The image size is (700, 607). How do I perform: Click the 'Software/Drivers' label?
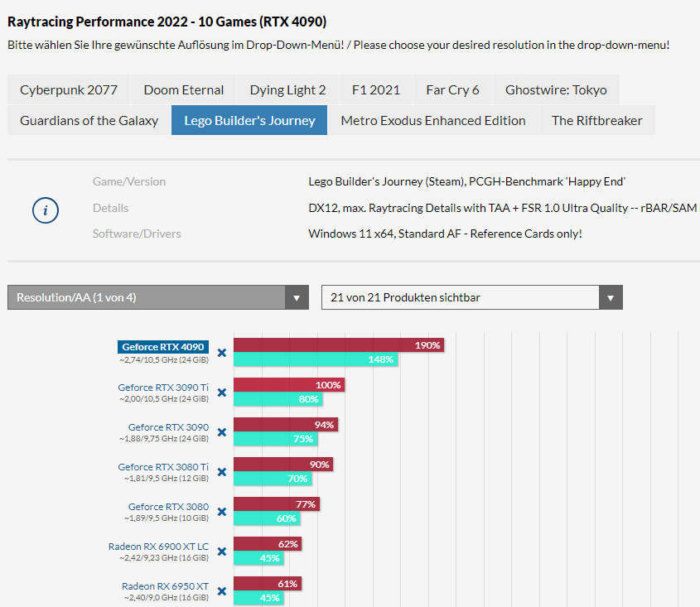137,234
